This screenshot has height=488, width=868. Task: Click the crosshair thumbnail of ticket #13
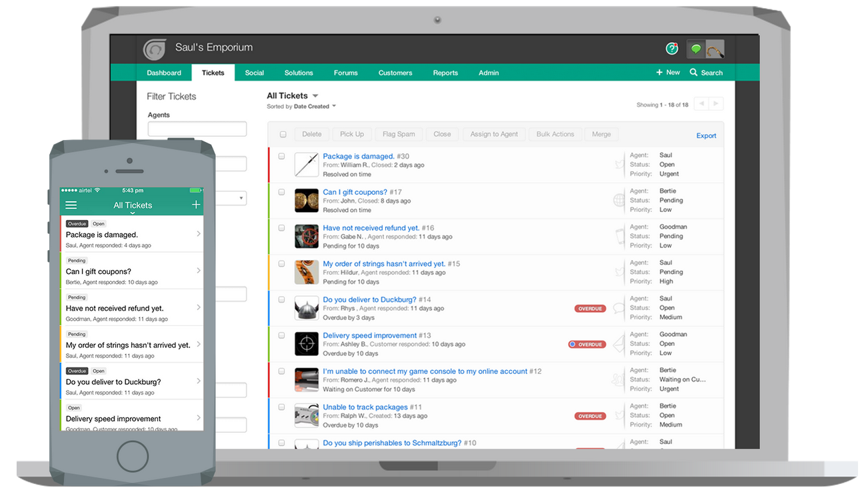[307, 344]
